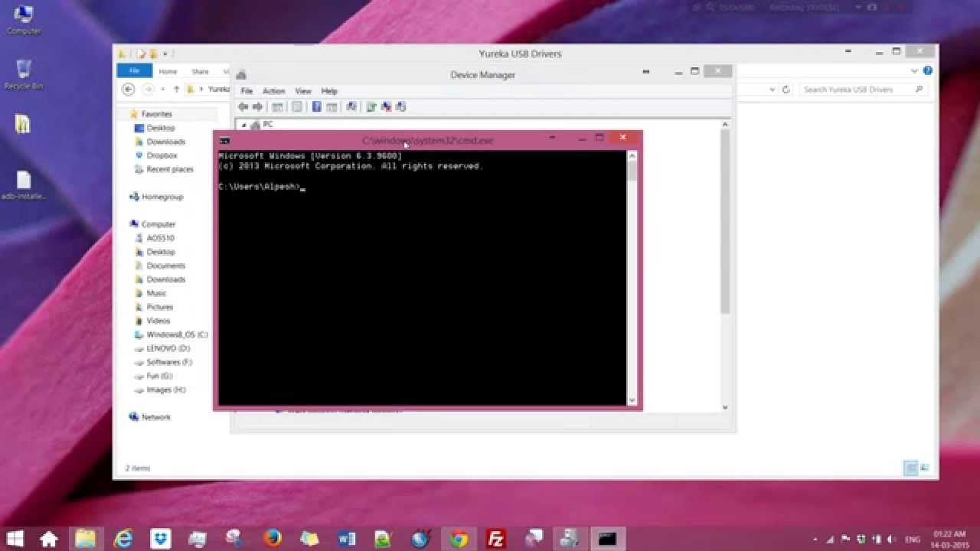Open Pictures under Computer
This screenshot has width=980, height=551.
click(159, 307)
